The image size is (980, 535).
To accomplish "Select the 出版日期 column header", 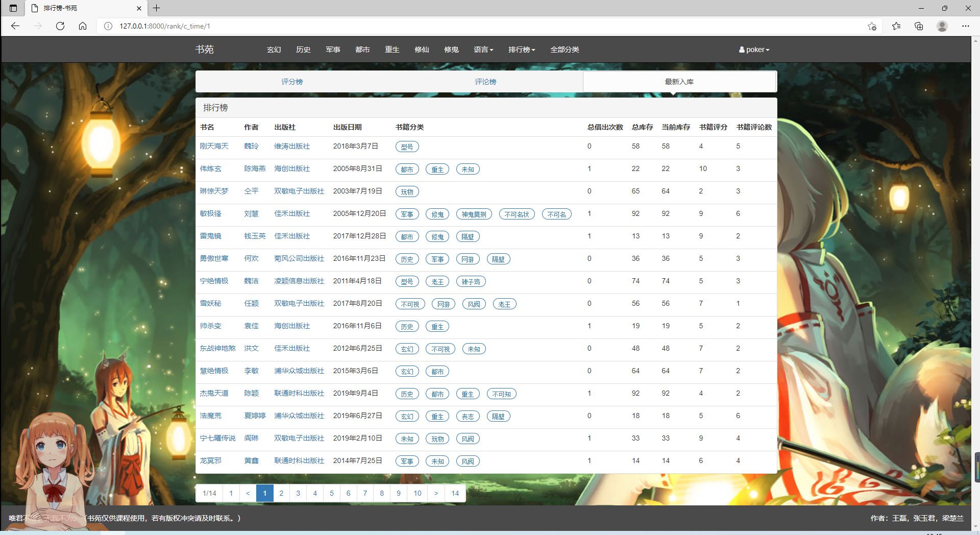I will point(347,127).
